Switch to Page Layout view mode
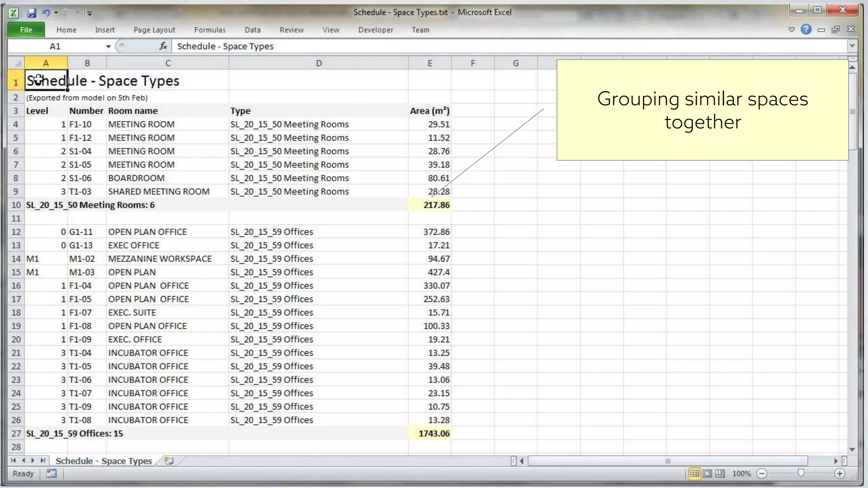868x488 pixels. pos(707,474)
